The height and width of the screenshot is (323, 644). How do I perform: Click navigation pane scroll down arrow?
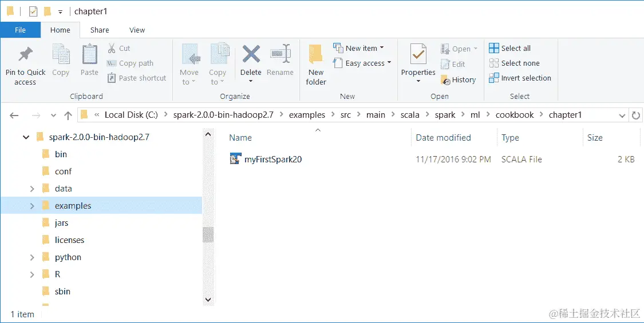click(208, 300)
